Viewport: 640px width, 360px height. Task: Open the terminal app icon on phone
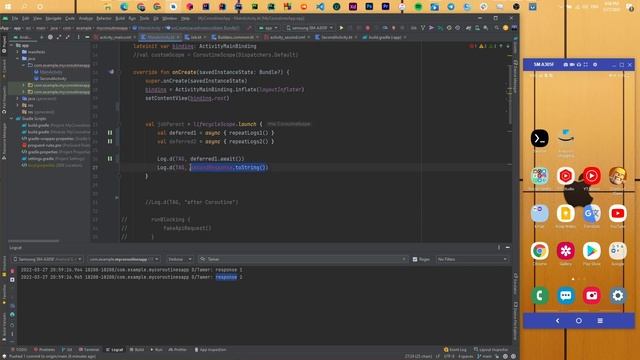[540, 138]
